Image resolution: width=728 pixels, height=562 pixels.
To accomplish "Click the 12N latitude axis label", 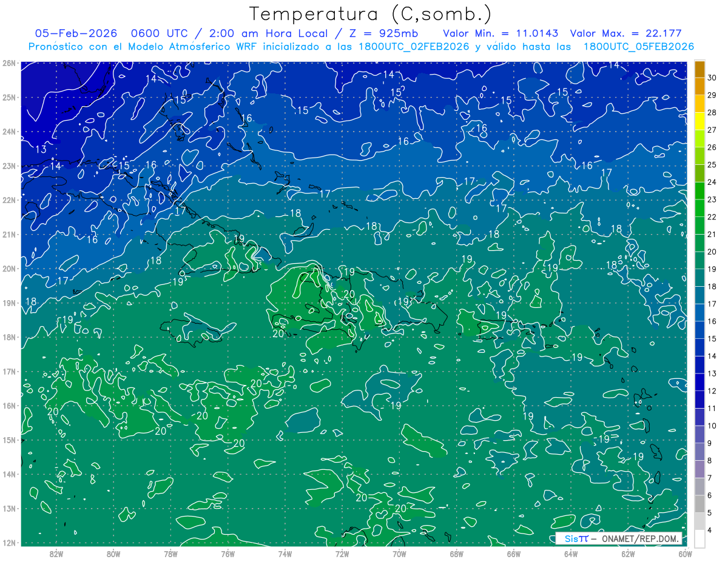I will point(9,543).
